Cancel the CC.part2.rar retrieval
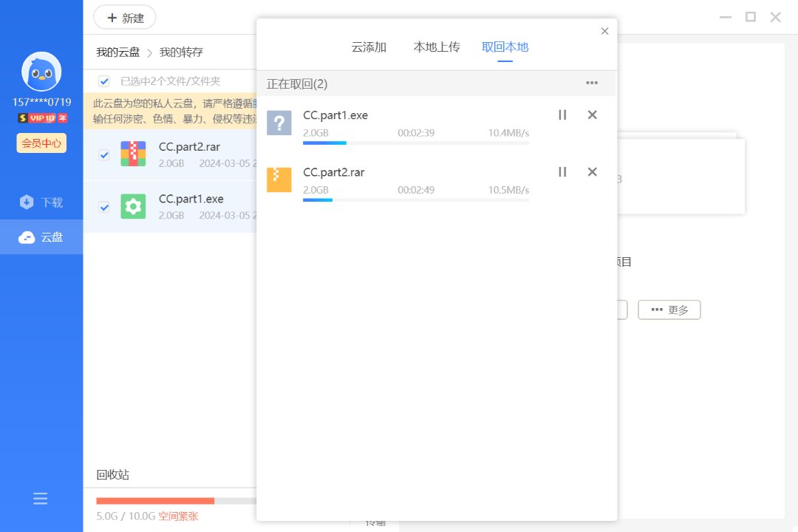The height and width of the screenshot is (532, 798). [x=592, y=171]
